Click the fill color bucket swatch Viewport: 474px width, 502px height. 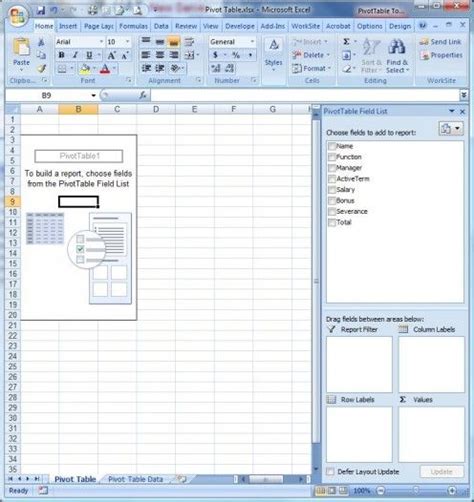pos(85,69)
